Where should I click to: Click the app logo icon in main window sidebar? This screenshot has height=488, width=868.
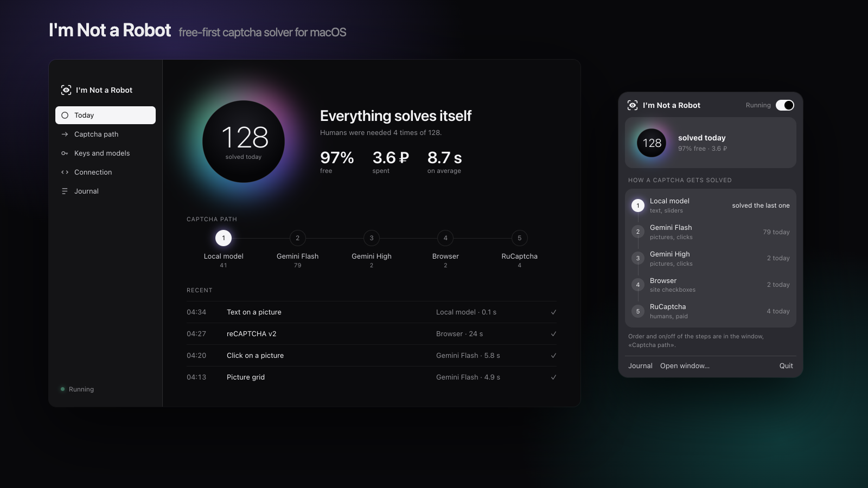[x=66, y=90]
